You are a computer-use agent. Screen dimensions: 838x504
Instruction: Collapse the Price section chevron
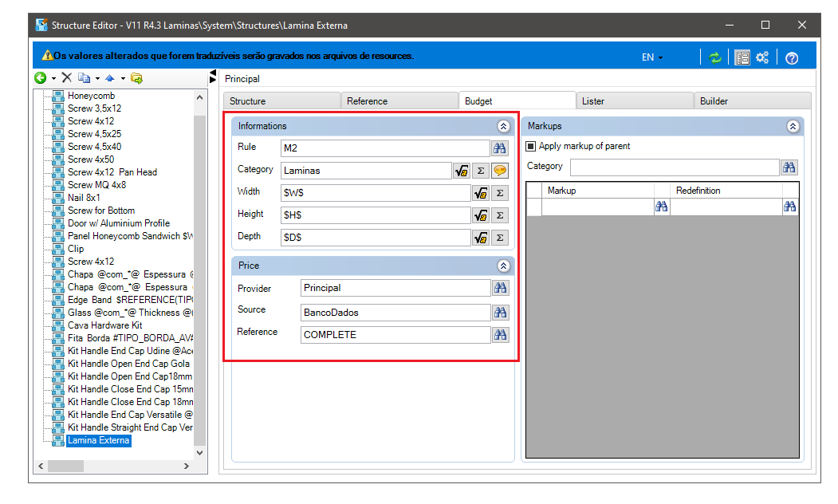coord(503,266)
